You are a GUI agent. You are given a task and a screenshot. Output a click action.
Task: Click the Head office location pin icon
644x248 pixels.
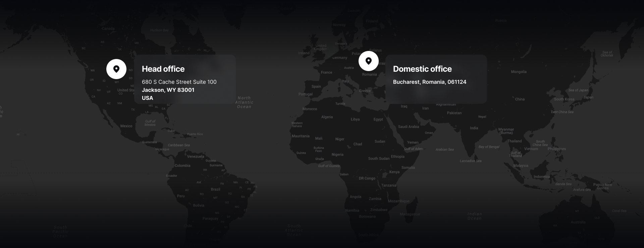[116, 69]
